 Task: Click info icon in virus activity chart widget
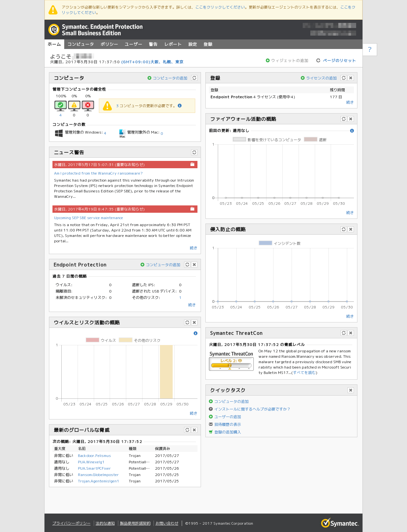pyautogui.click(x=196, y=333)
